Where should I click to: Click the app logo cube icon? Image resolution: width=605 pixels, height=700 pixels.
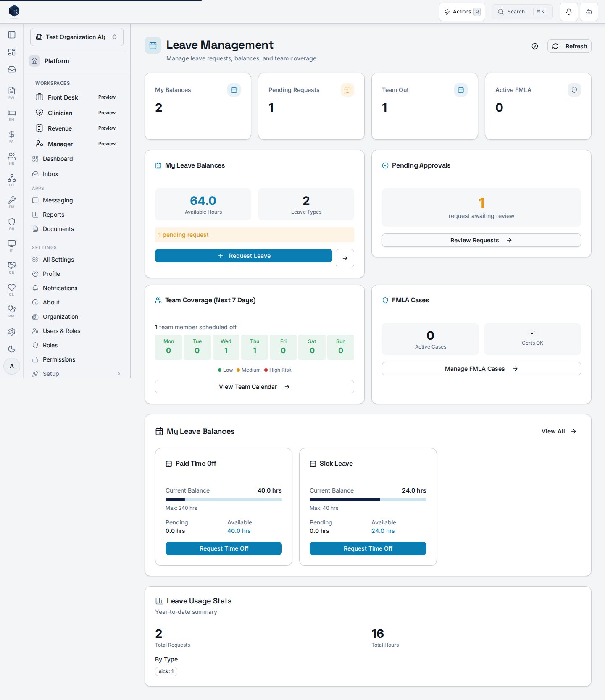[14, 11]
